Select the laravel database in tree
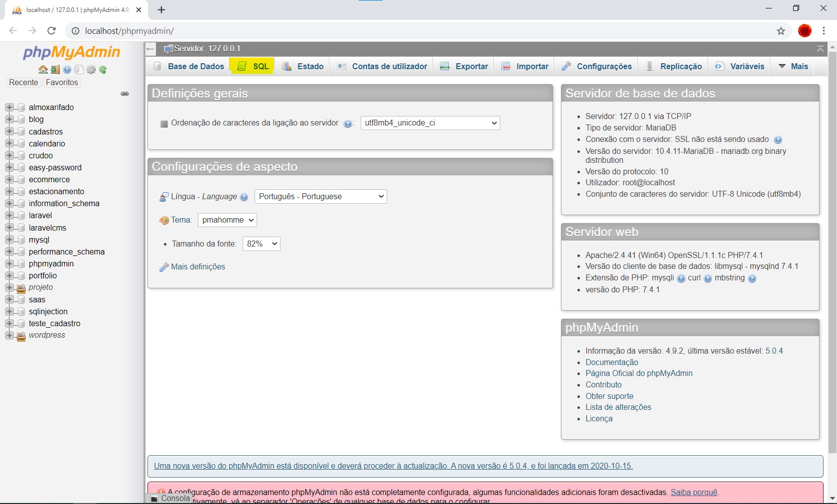837x504 pixels. [40, 216]
